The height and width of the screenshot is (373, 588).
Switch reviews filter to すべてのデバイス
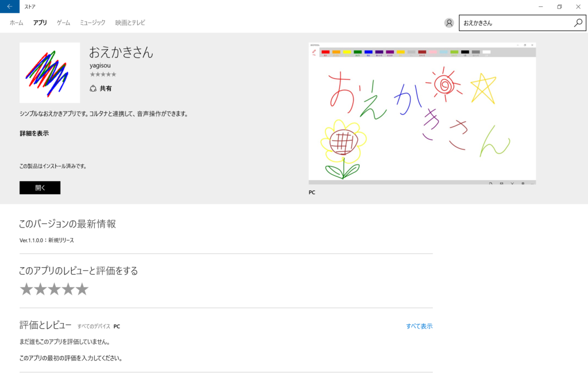click(95, 326)
